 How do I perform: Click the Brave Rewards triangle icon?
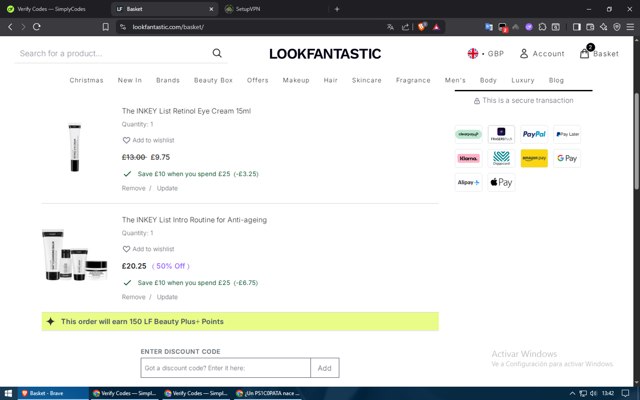(436, 27)
